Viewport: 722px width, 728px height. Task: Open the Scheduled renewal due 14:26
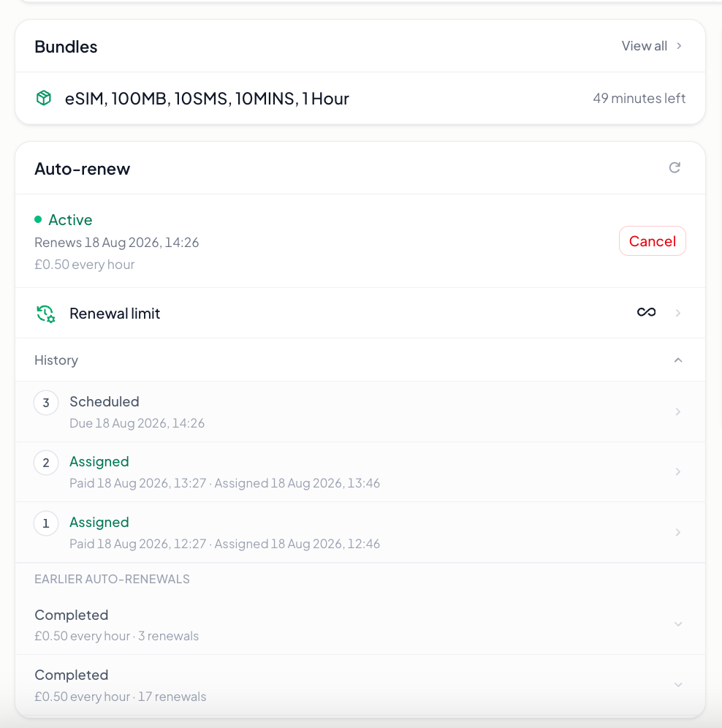360,412
